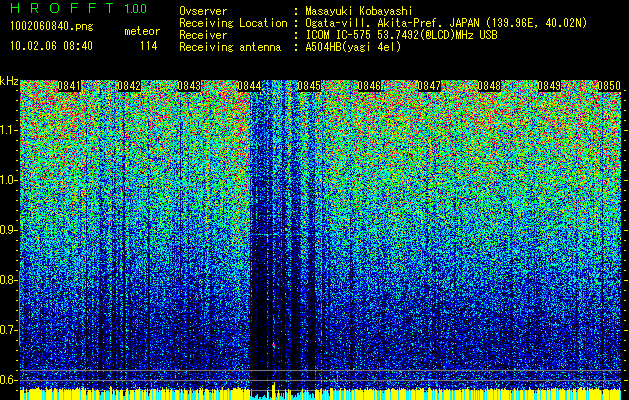Image resolution: width=629 pixels, height=400 pixels.
Task: Click the 1.0 kHz axis label
Action: (9, 180)
